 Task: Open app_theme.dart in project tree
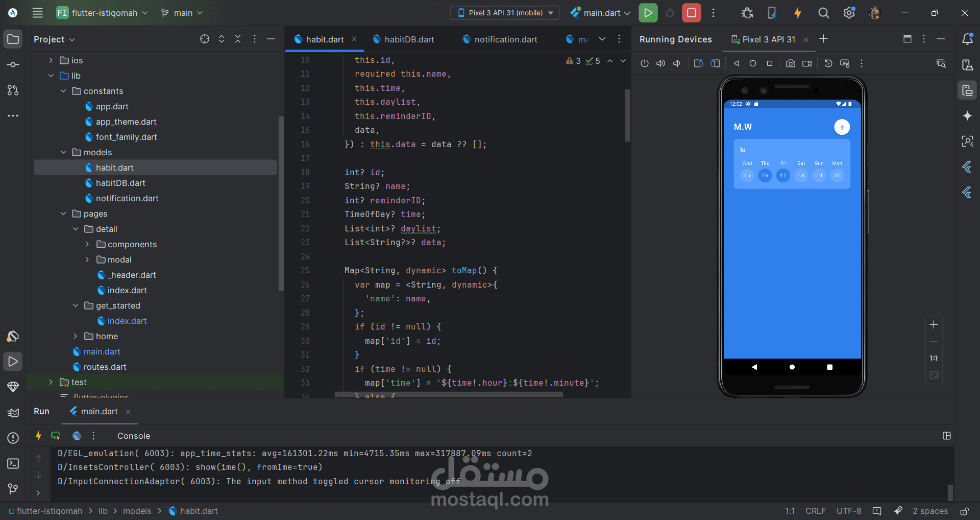click(x=126, y=122)
